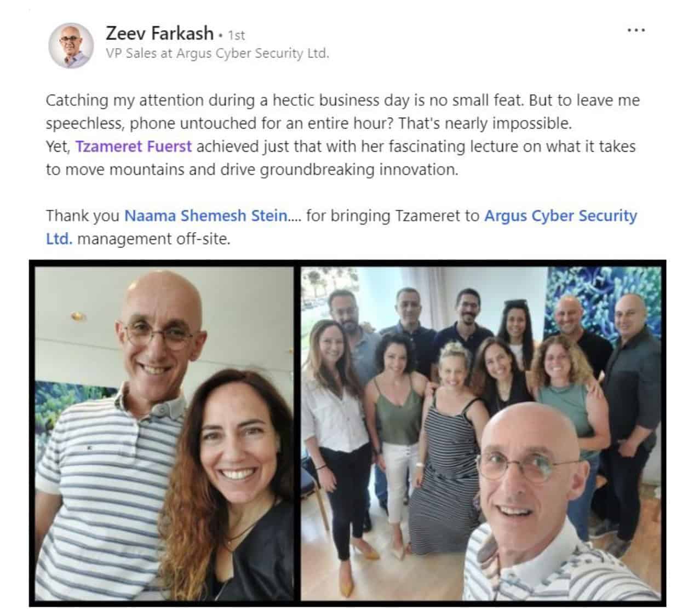Click the blue 'Ltd.' link continuation
Image resolution: width=688 pixels, height=616 pixels.
coord(59,239)
